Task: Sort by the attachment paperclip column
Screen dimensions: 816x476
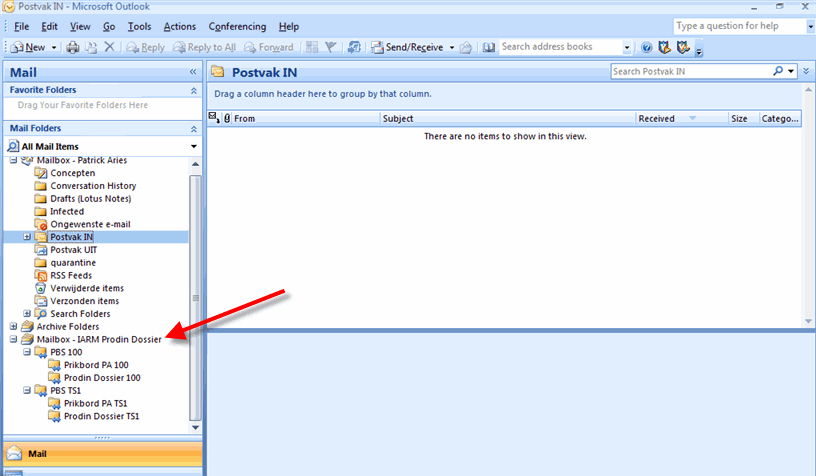Action: coord(227,119)
